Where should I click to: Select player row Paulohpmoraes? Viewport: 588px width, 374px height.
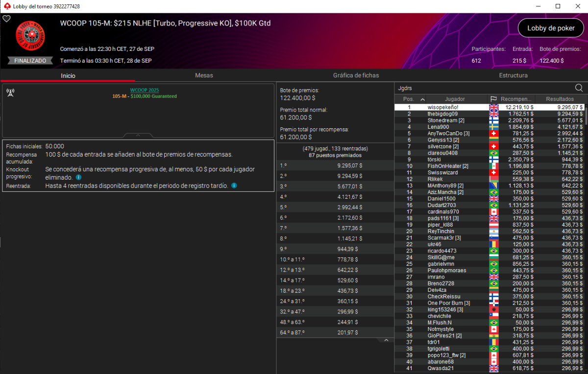click(490, 270)
